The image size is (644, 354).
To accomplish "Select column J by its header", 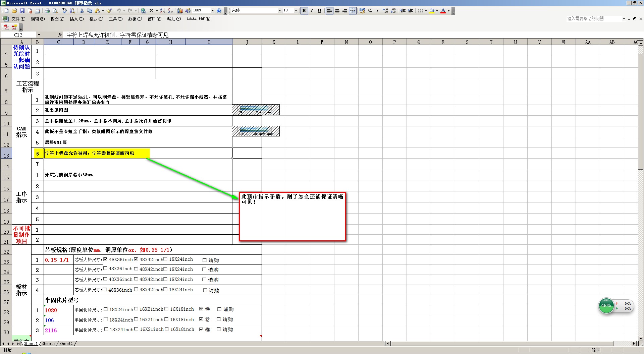I will pyautogui.click(x=247, y=42).
